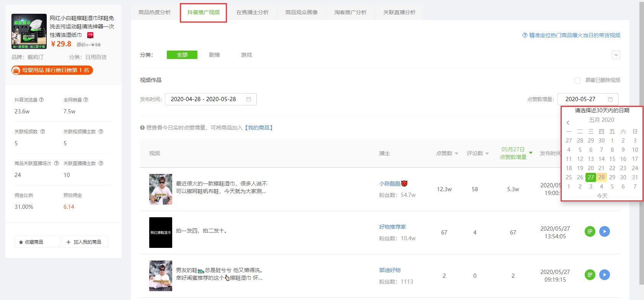The image size is (644, 300).
Task: Choose date 20 in the calendar
Action: point(591,168)
